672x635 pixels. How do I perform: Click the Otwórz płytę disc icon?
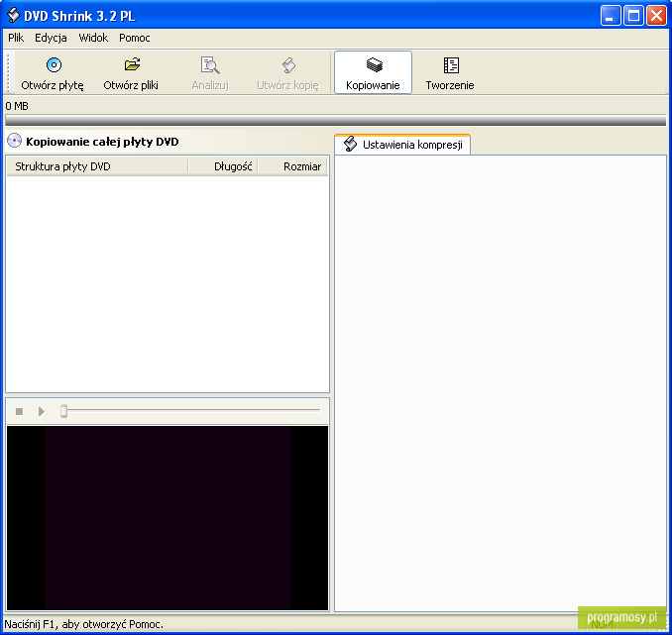pos(54,65)
